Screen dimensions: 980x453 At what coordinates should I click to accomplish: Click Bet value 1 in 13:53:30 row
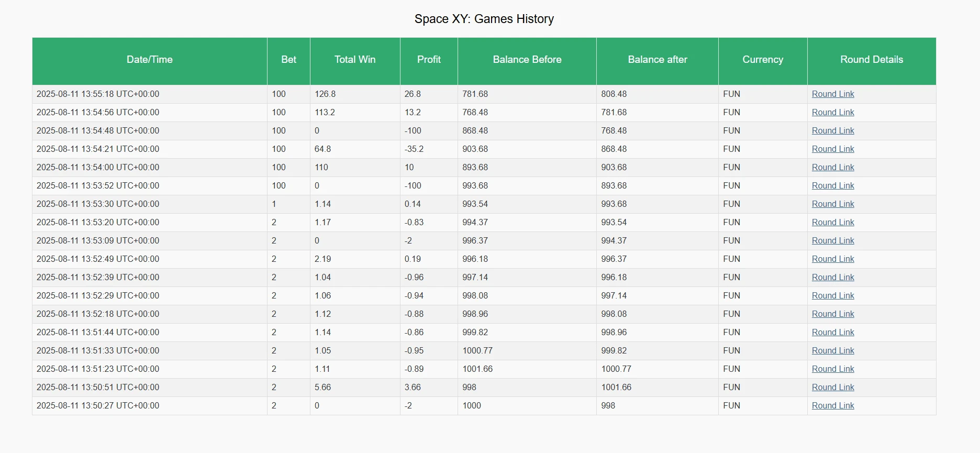point(274,204)
